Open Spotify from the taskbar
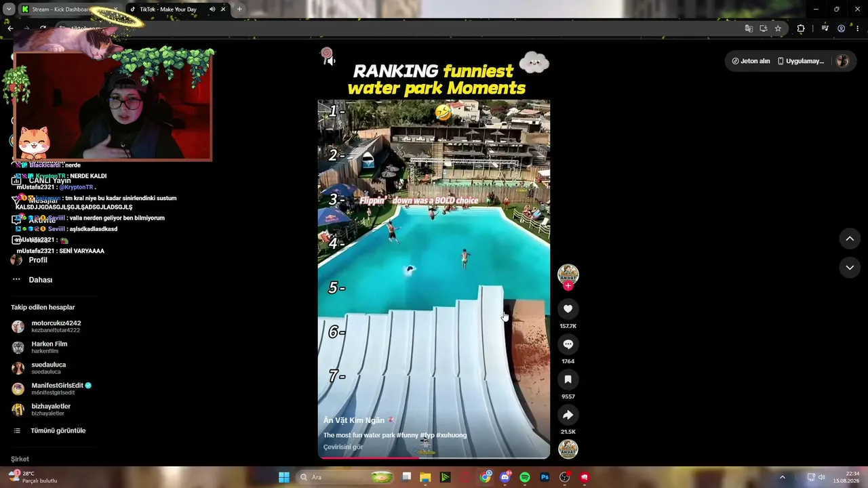Viewport: 868px width, 488px height. click(525, 477)
